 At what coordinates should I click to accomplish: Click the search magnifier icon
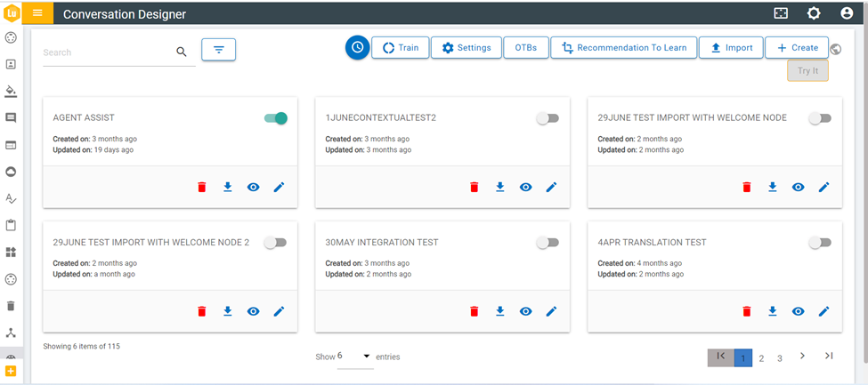(x=182, y=52)
